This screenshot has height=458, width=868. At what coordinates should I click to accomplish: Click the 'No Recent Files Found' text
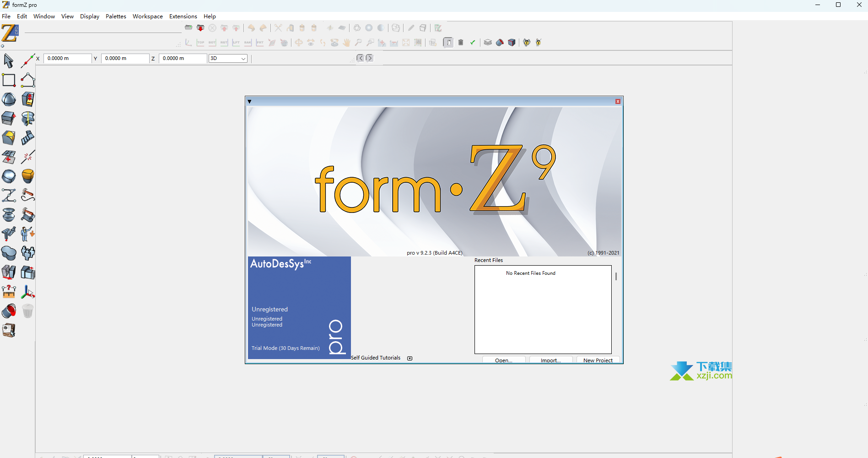[530, 273]
